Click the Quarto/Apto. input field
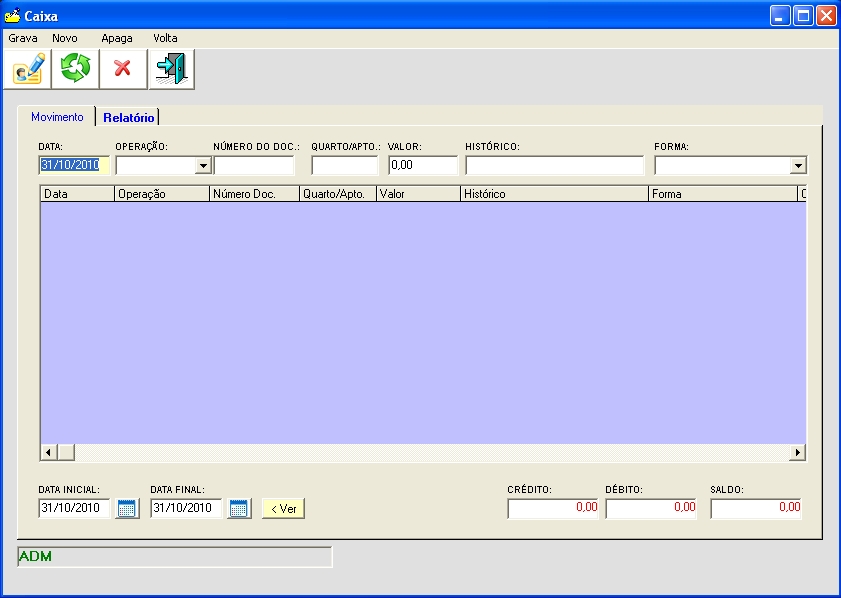 point(344,165)
